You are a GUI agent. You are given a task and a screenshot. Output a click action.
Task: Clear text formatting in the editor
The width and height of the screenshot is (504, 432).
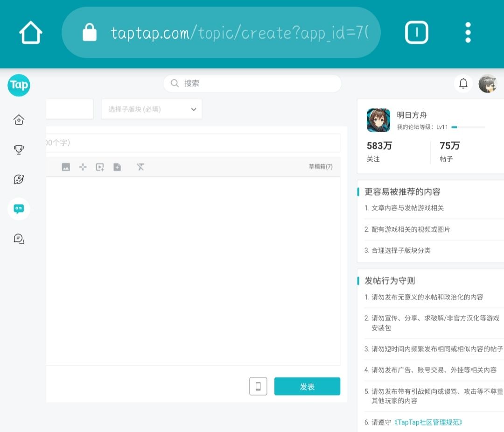140,166
